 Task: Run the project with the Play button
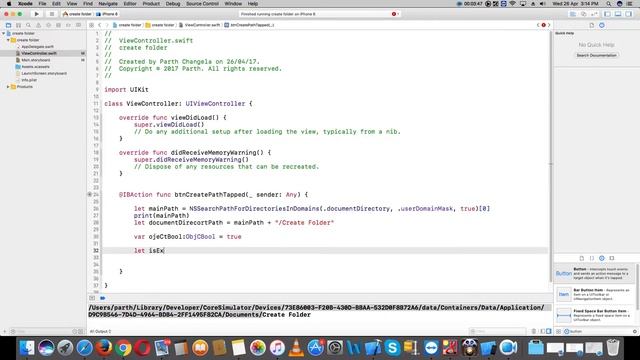point(36,14)
